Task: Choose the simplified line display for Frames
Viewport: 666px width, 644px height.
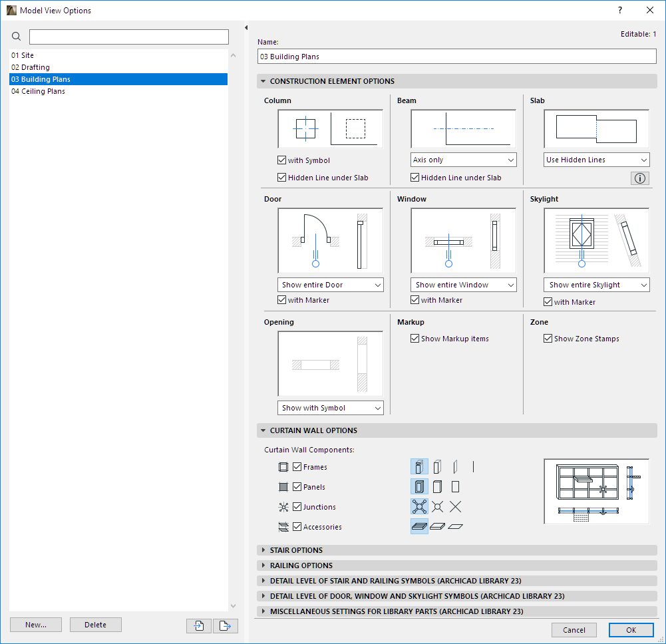Action: [472, 466]
